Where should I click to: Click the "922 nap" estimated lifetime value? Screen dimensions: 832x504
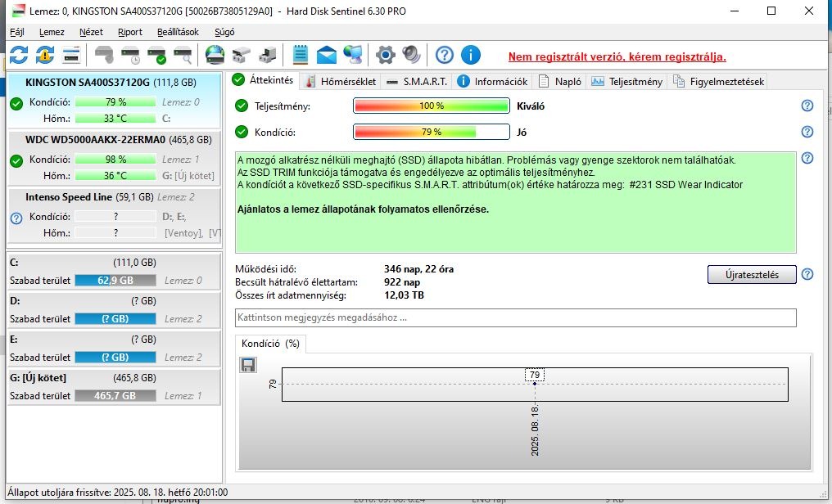(x=402, y=282)
